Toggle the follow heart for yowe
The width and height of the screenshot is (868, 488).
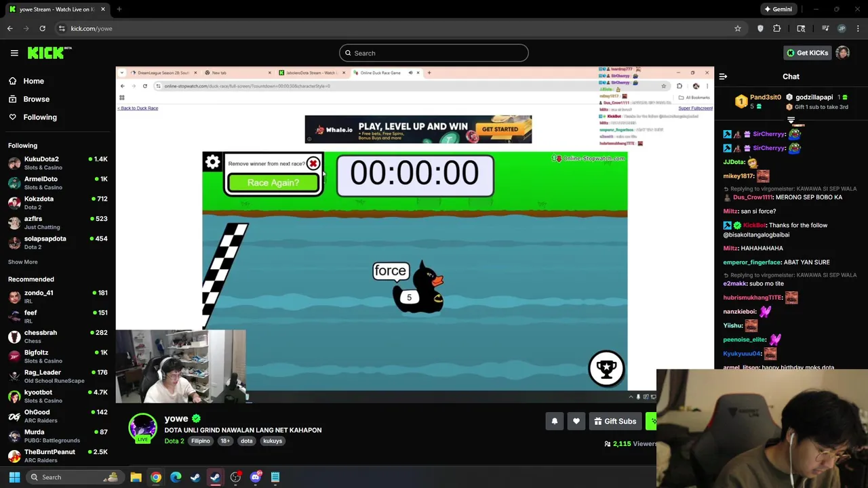click(576, 422)
